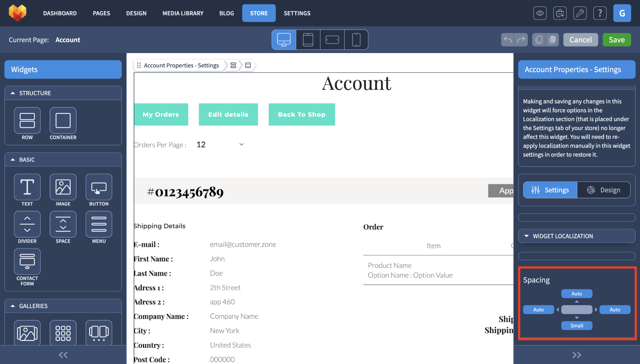Image resolution: width=640 pixels, height=364 pixels.
Task: Click the Cancel button
Action: click(x=581, y=40)
